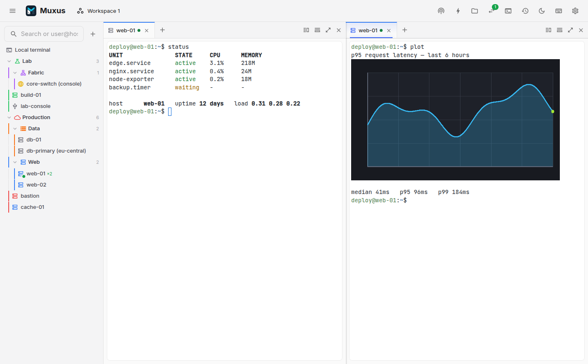Collapse the Production group chevron
Screen dimensions: 588x364
click(9, 117)
